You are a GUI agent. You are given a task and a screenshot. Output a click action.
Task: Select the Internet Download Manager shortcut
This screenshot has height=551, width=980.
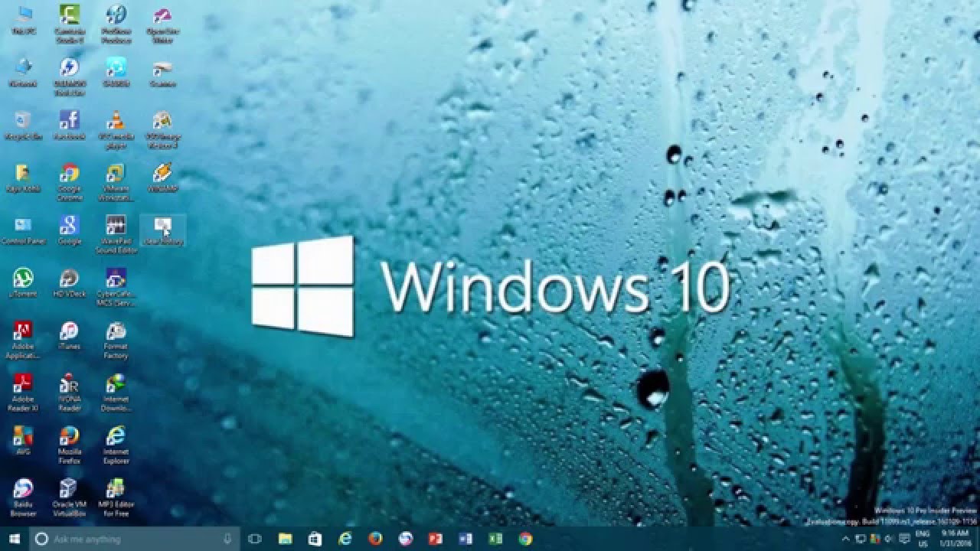pos(116,392)
